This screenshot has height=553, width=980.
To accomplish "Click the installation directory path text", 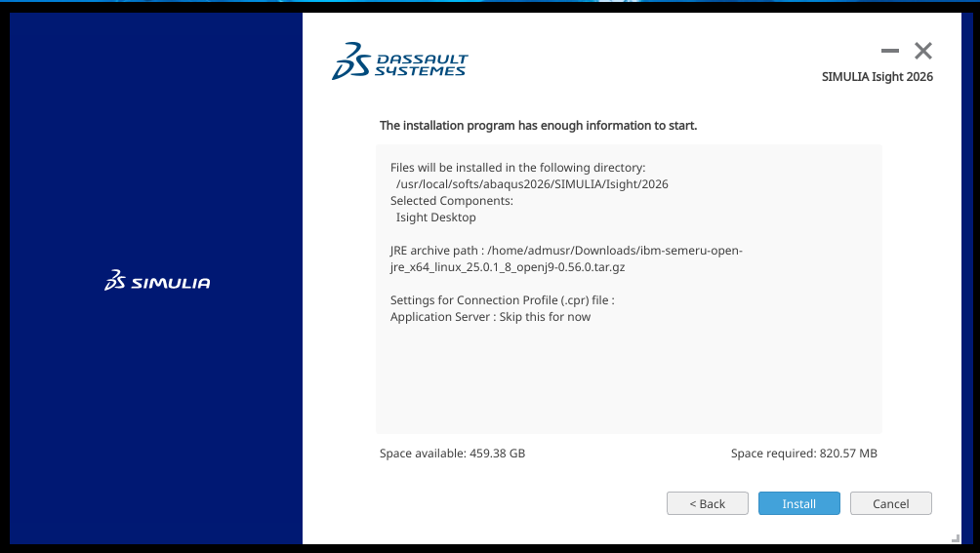I will click(532, 184).
